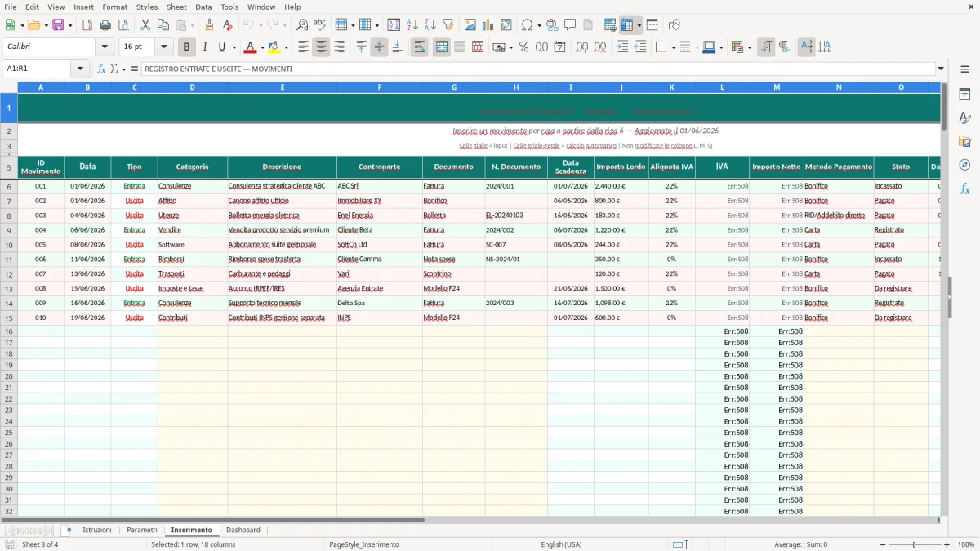The image size is (980, 551).
Task: Click the Export as PDF icon
Action: pyautogui.click(x=87, y=25)
